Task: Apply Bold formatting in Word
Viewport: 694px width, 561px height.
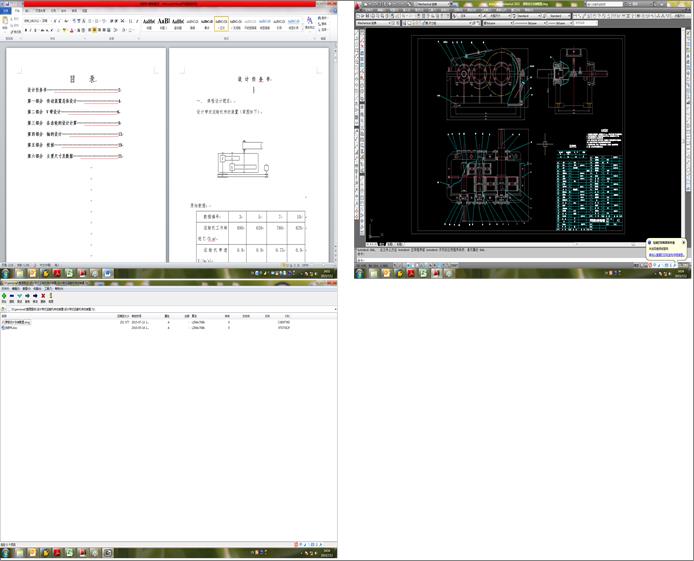Action: pos(26,31)
